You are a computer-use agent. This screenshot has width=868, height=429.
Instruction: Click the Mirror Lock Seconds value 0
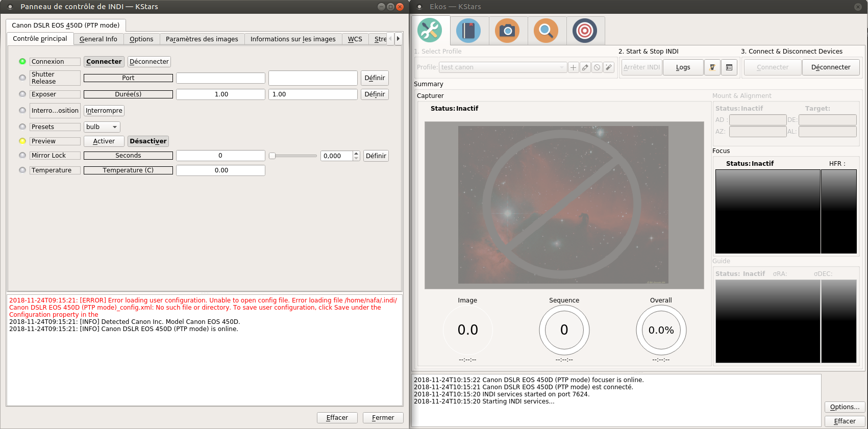[220, 156]
